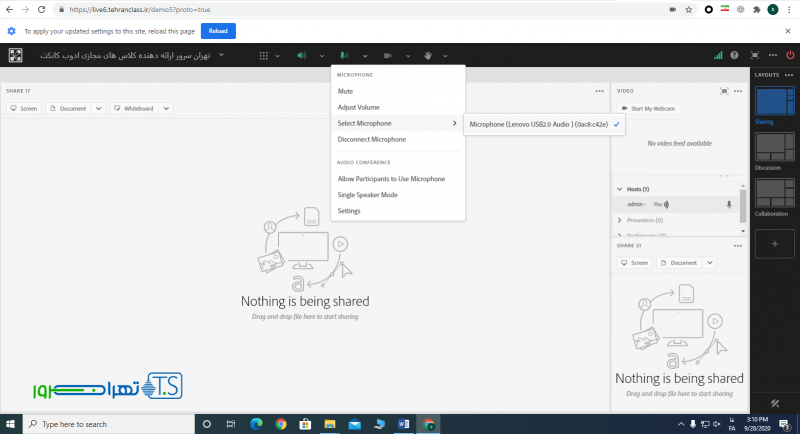
Task: Choose Mute from the microphone menu
Action: click(345, 91)
